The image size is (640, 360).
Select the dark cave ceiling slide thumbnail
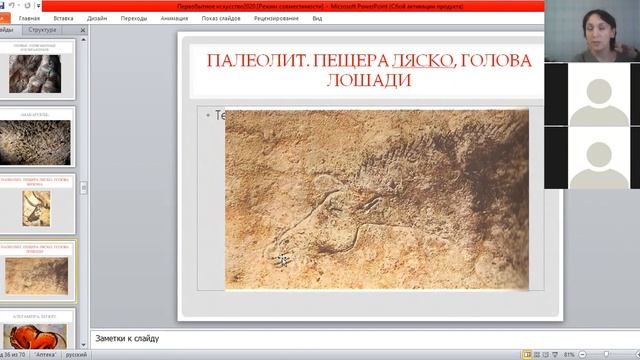tap(37, 137)
